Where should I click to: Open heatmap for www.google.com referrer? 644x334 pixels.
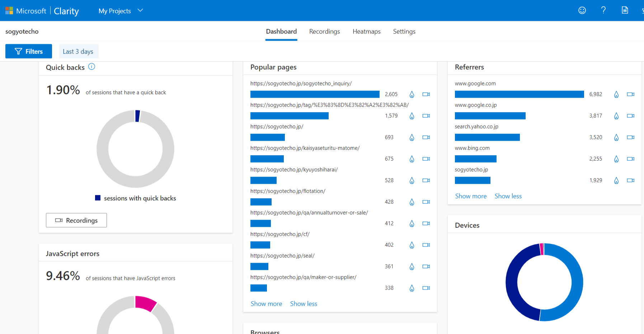tap(616, 94)
